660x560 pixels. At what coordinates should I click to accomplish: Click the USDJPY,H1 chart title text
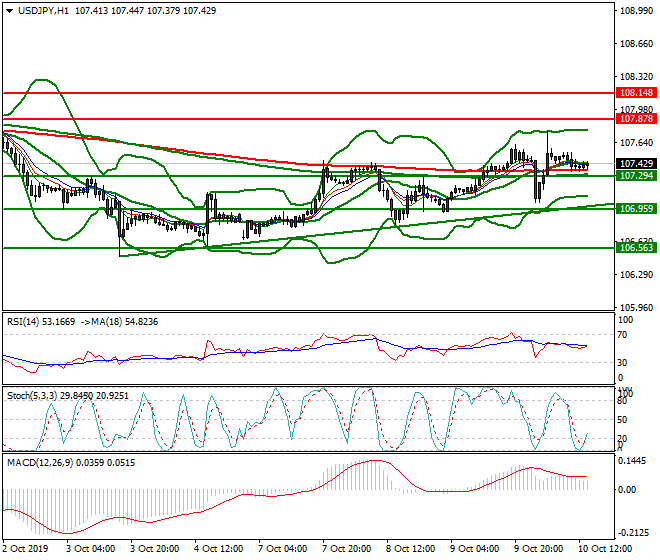point(43,11)
